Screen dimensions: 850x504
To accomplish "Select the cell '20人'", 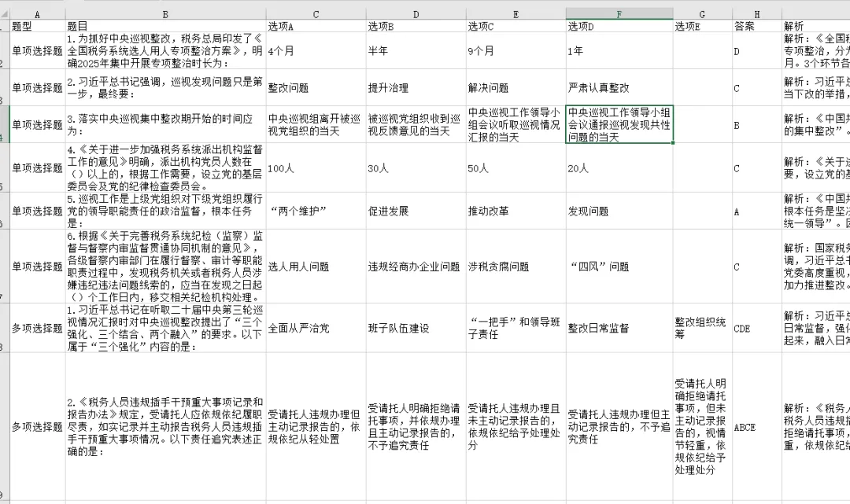I will 619,167.
